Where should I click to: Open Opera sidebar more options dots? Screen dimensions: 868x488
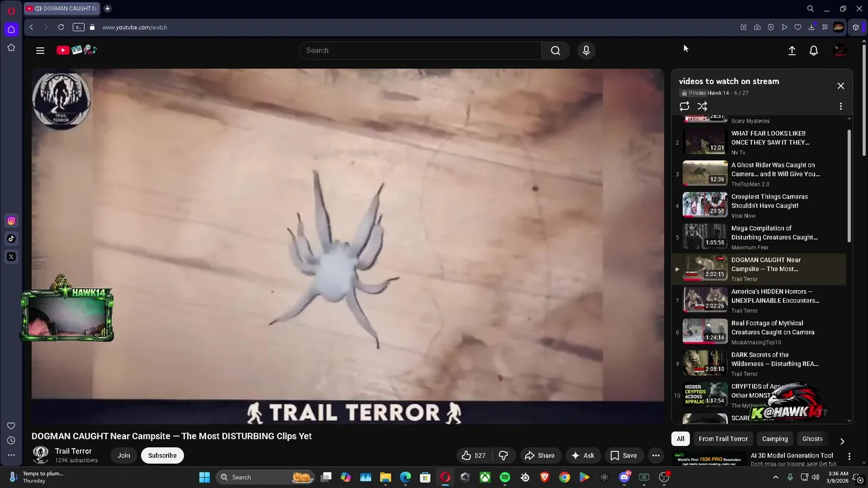pos(11,455)
